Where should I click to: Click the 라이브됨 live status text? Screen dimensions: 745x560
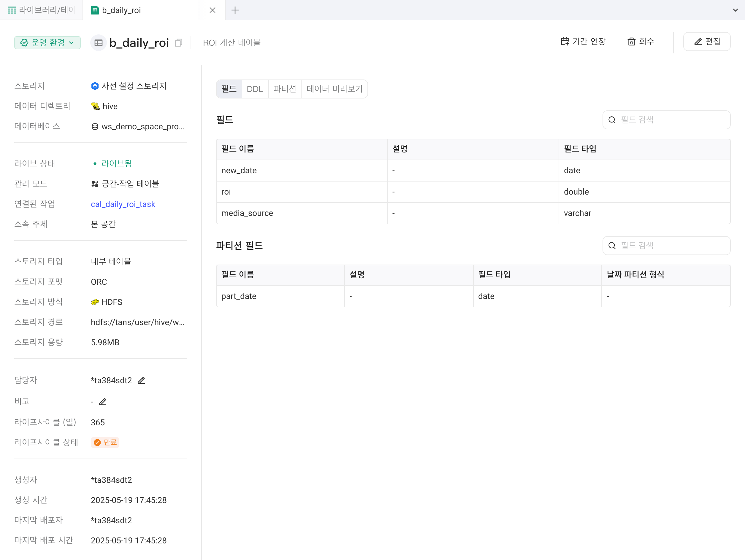coord(117,163)
